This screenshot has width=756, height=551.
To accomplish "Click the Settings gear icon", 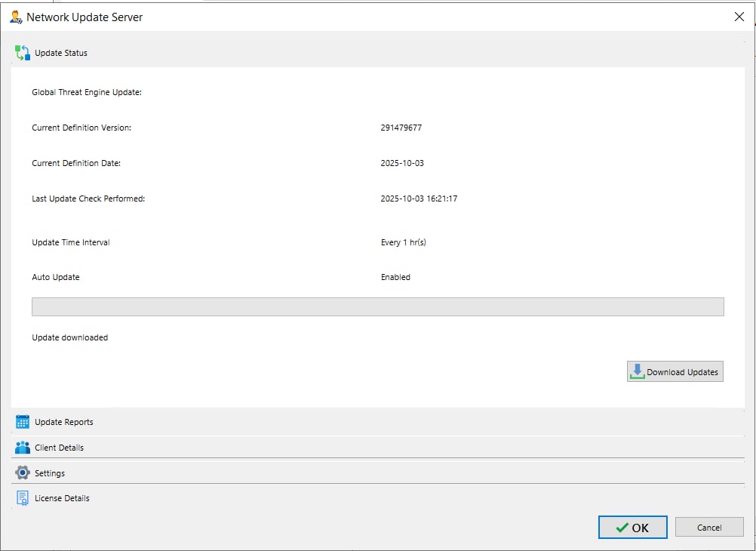I will tap(23, 473).
